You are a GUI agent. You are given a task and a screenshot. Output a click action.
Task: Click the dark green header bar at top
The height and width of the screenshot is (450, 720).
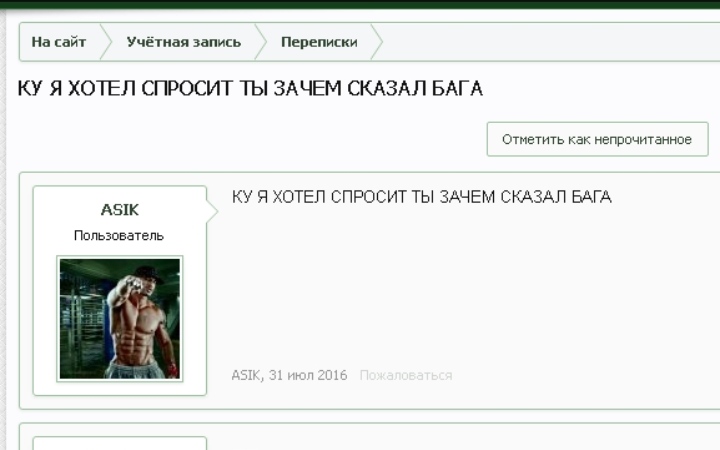click(x=360, y=3)
